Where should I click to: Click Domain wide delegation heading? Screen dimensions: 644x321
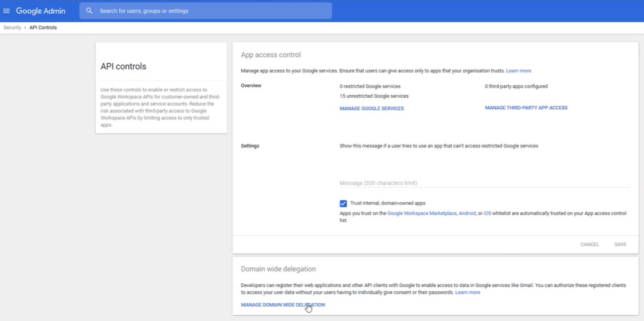coord(278,269)
